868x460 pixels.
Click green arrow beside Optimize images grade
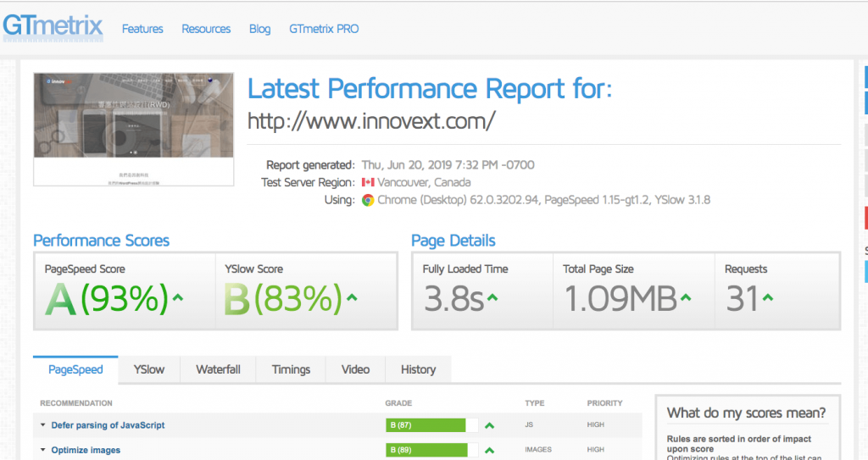point(489,450)
